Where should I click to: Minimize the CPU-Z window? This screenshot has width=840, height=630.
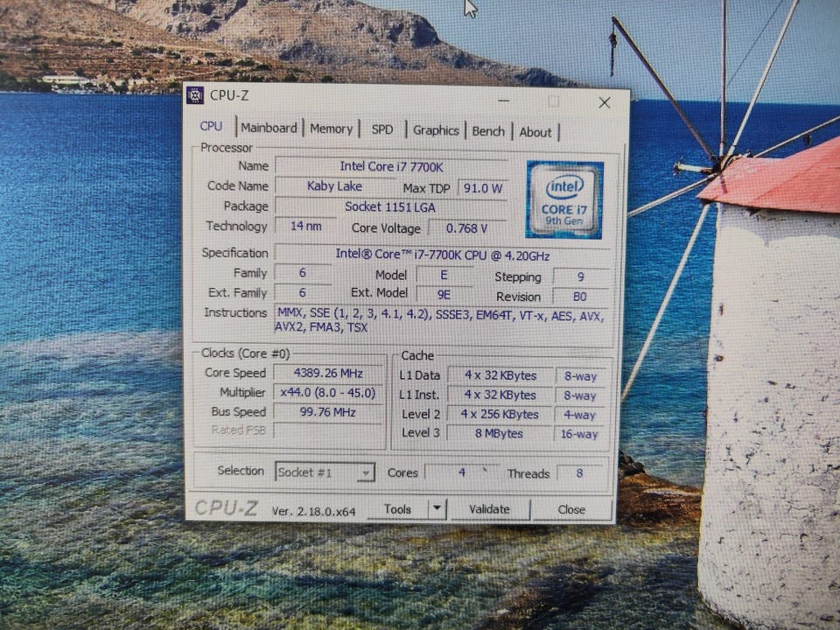(x=504, y=101)
